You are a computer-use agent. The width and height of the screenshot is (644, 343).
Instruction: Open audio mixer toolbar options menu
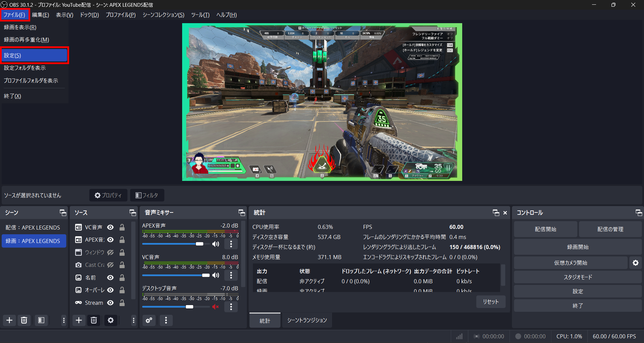tap(166, 320)
